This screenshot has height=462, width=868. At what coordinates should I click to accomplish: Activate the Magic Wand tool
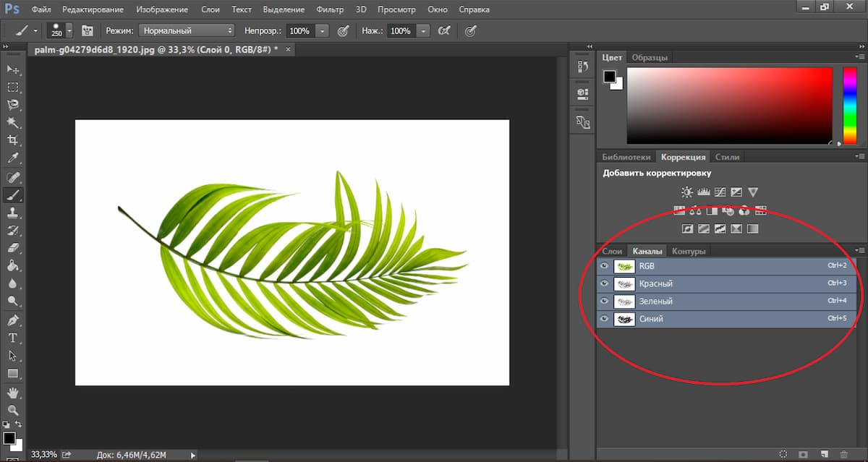pyautogui.click(x=13, y=123)
